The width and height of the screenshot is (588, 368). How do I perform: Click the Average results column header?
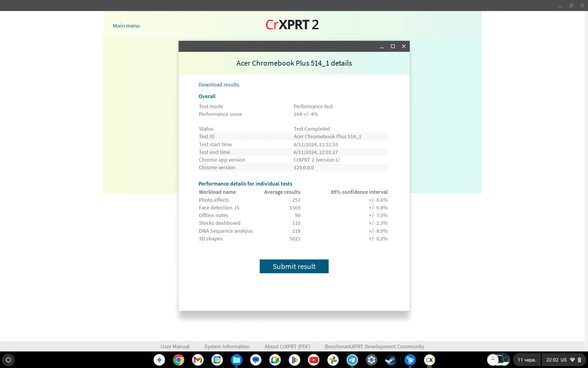coord(282,192)
